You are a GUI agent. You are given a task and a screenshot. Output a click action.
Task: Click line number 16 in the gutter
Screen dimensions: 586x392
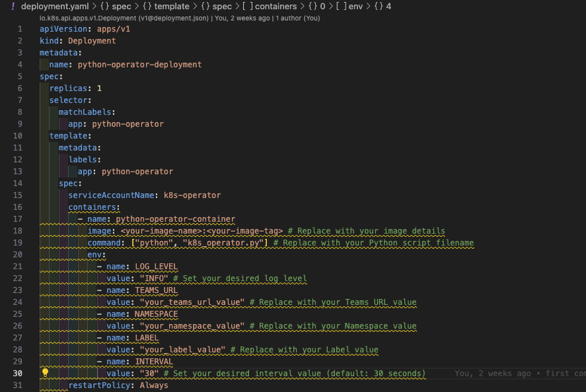[18, 207]
